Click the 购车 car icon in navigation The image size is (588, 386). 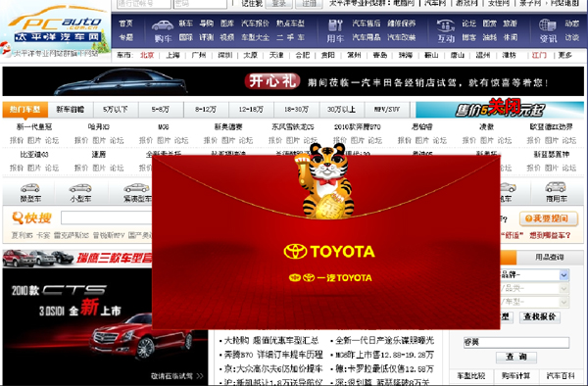[x=163, y=25]
